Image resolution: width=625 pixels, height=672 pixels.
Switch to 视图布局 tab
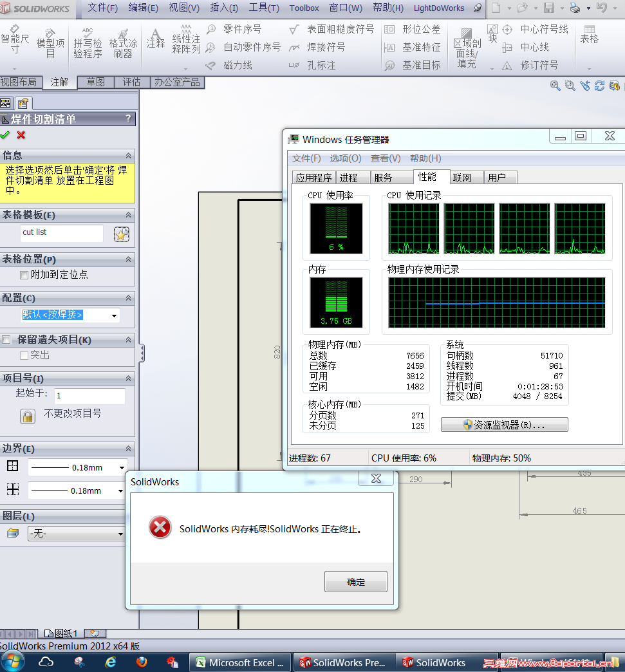pos(21,82)
